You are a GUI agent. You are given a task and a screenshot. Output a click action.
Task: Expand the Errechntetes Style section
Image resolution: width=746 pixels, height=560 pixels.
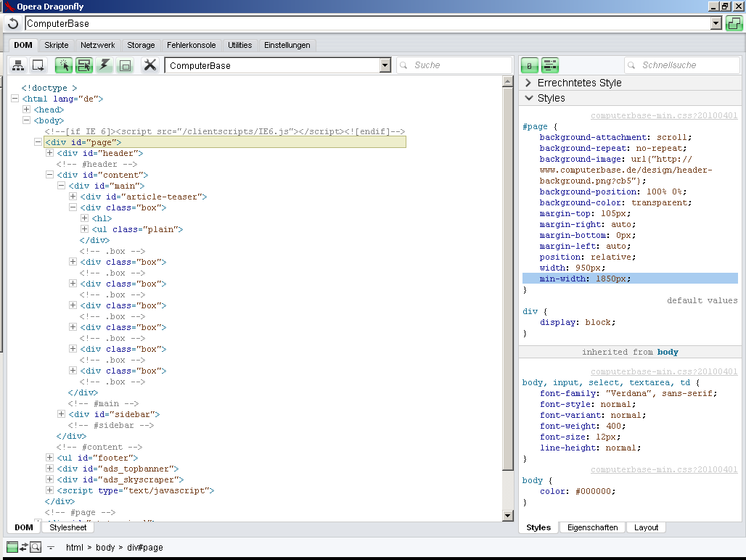point(528,83)
